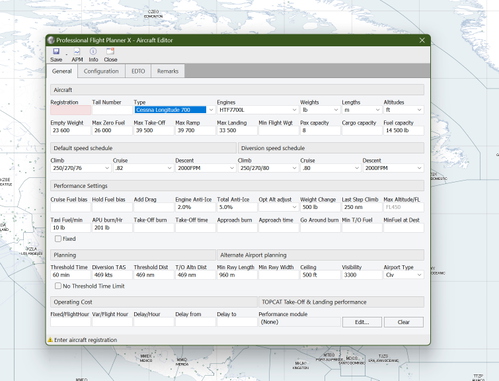The height and width of the screenshot is (381, 499).
Task: Click the TOPCAT Edit... button
Action: [x=362, y=322]
